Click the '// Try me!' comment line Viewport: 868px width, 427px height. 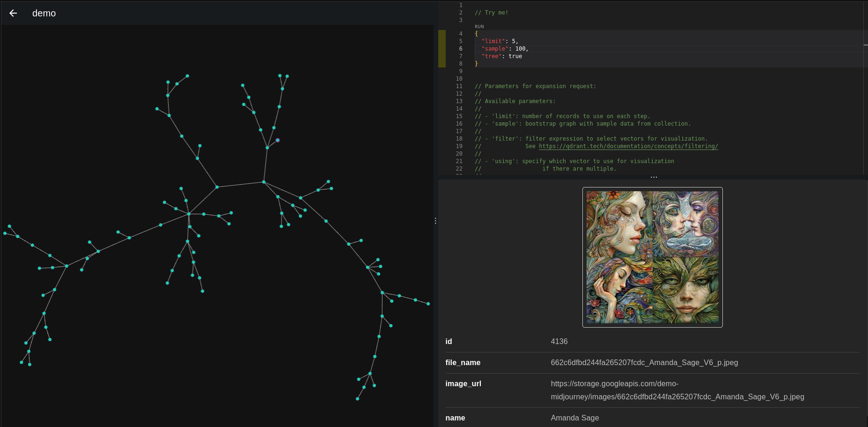point(491,13)
